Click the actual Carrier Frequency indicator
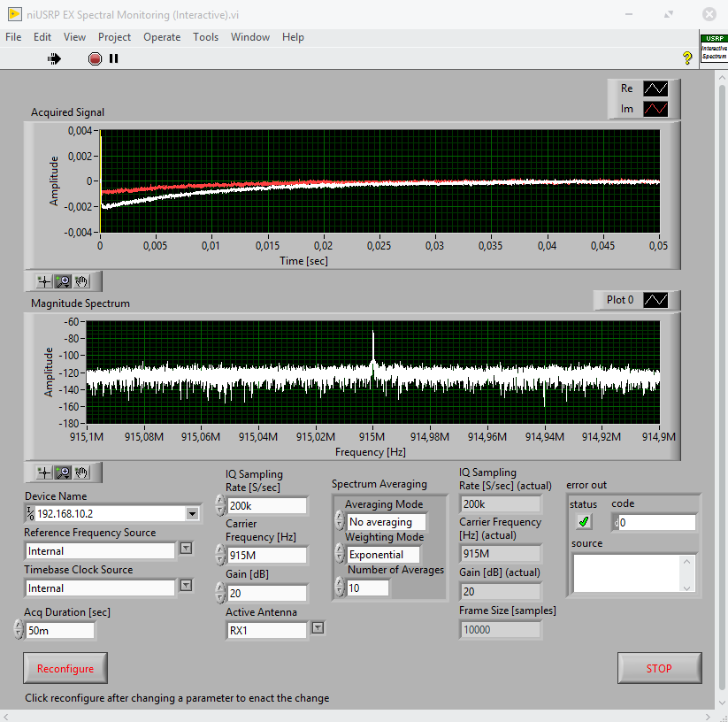The image size is (728, 722). coord(501,554)
